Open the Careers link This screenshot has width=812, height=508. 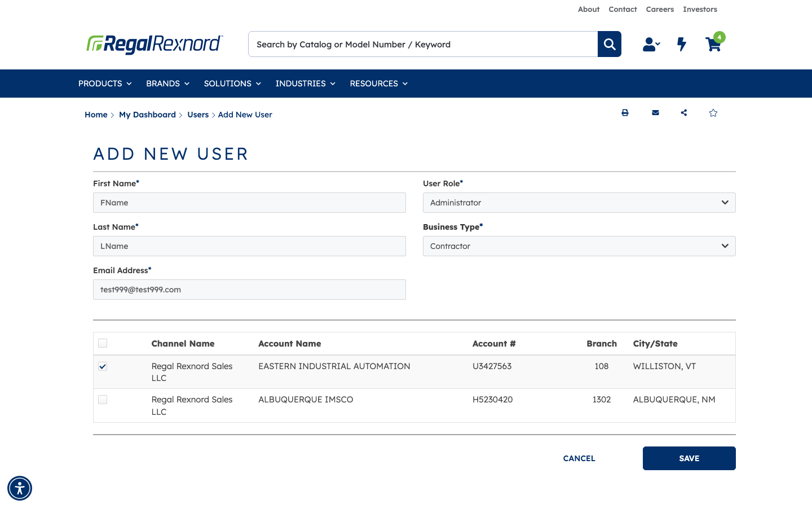(x=660, y=10)
